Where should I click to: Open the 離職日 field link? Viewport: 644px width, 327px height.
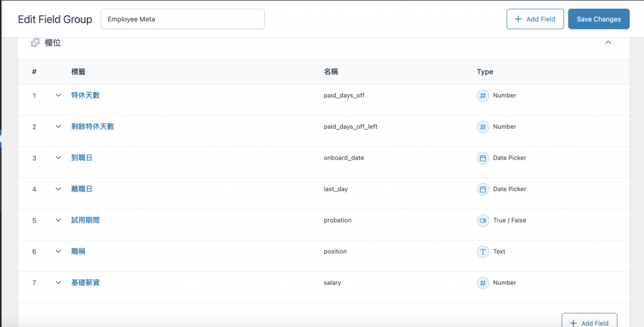82,189
